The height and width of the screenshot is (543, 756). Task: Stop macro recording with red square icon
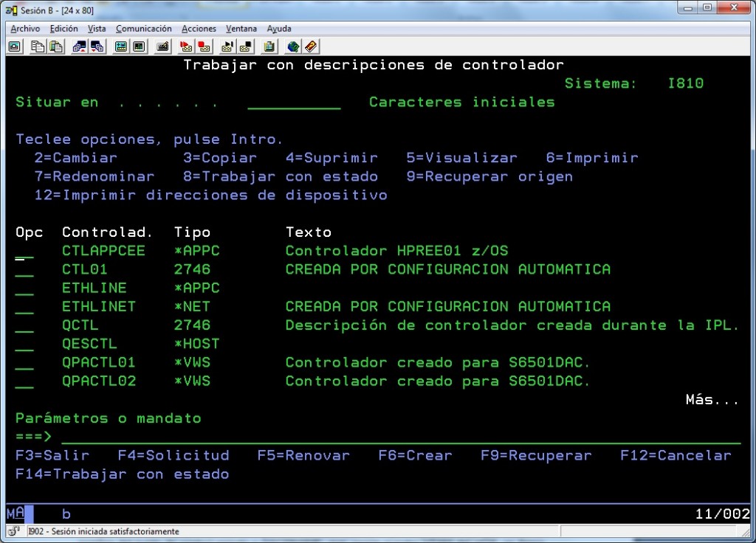(x=205, y=46)
